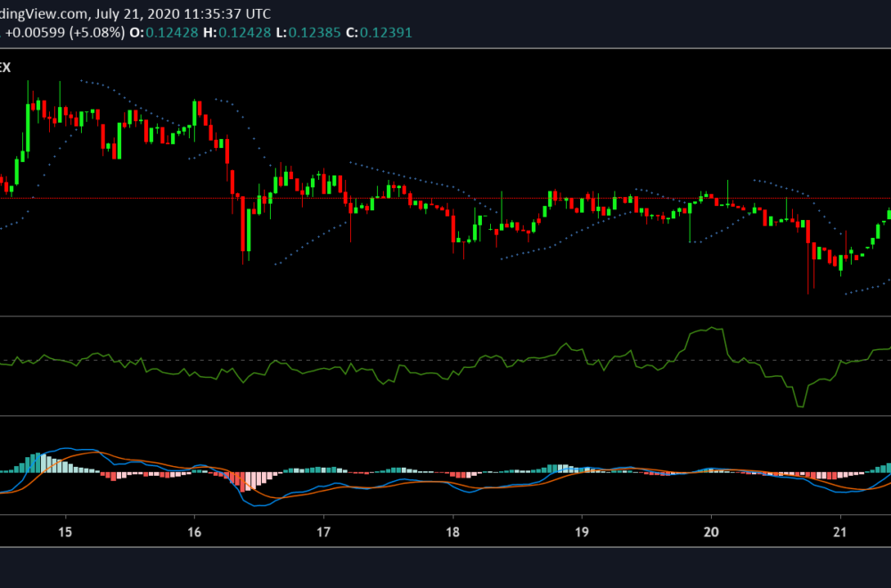Click the high value after H:

coord(245,32)
